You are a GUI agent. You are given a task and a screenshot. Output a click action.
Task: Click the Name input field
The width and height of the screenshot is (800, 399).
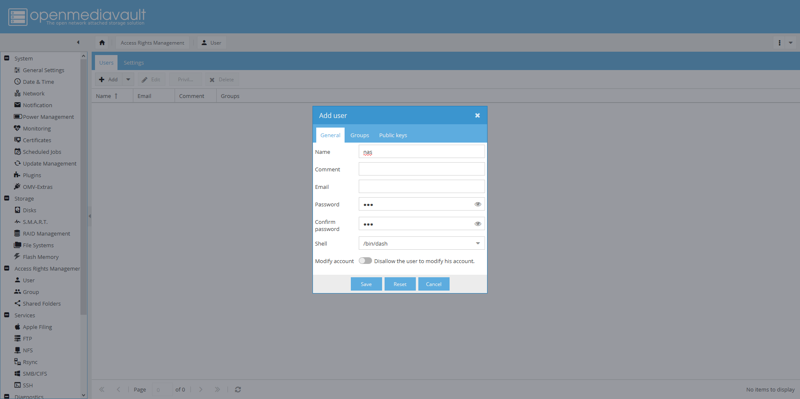421,152
